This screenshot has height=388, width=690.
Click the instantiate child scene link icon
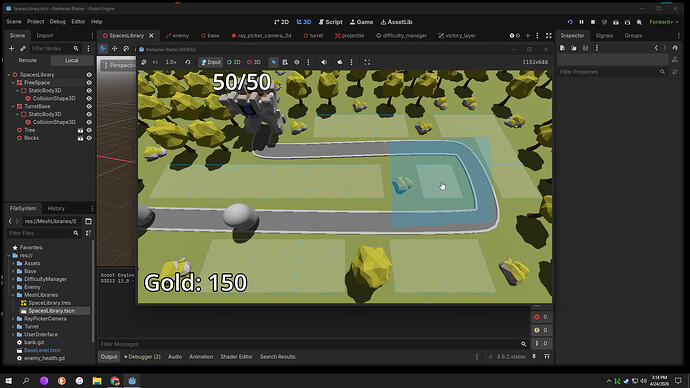23,48
